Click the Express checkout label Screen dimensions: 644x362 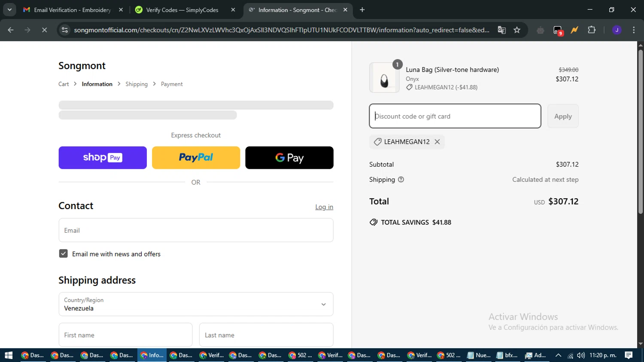point(196,135)
